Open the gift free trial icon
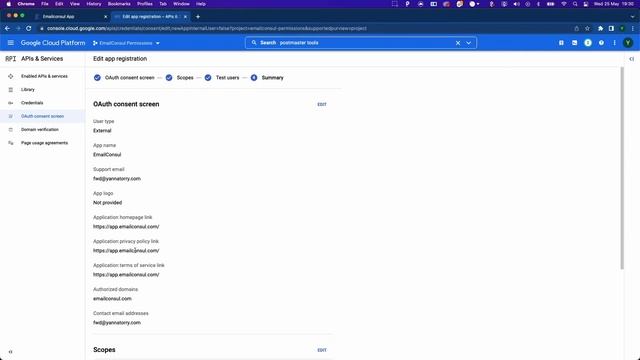Viewport: 640px width, 360px height. pyautogui.click(x=561, y=43)
